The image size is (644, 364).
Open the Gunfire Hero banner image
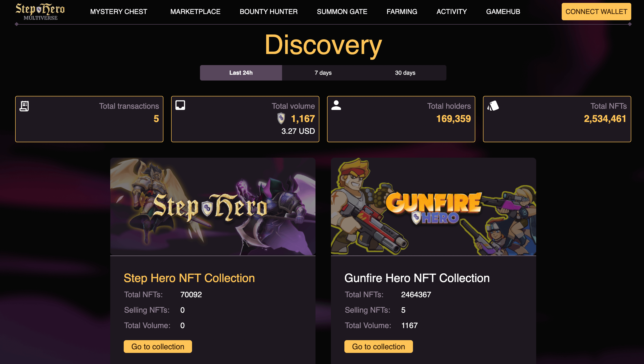tap(433, 207)
